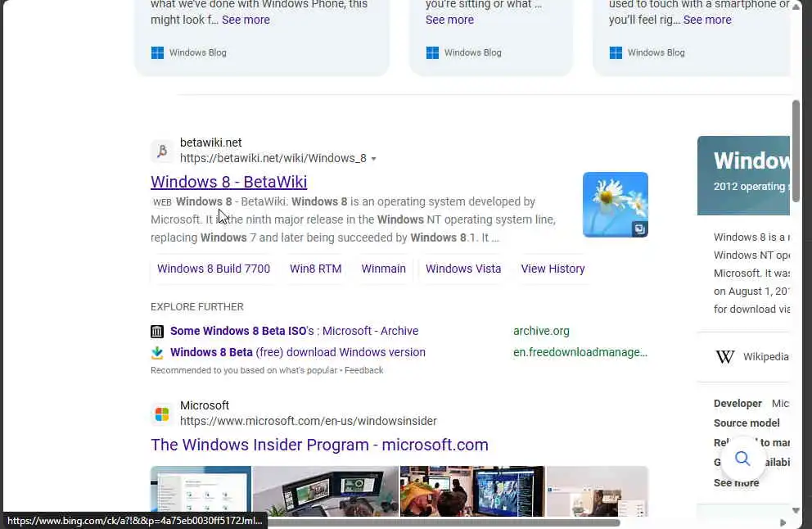Click the Wikipedia source label

(x=766, y=356)
